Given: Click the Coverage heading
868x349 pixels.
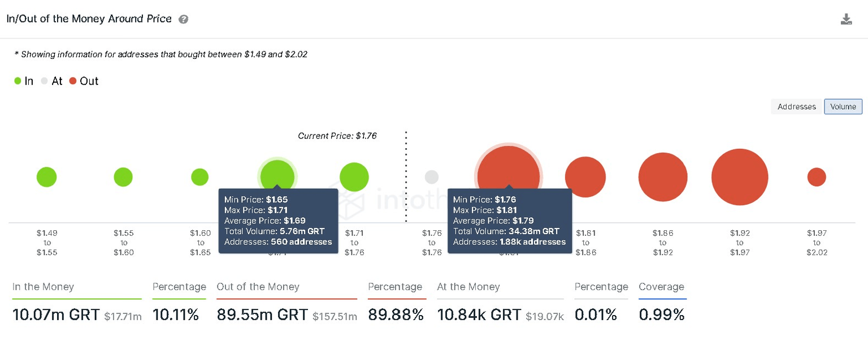Looking at the screenshot, I should pyautogui.click(x=661, y=287).
